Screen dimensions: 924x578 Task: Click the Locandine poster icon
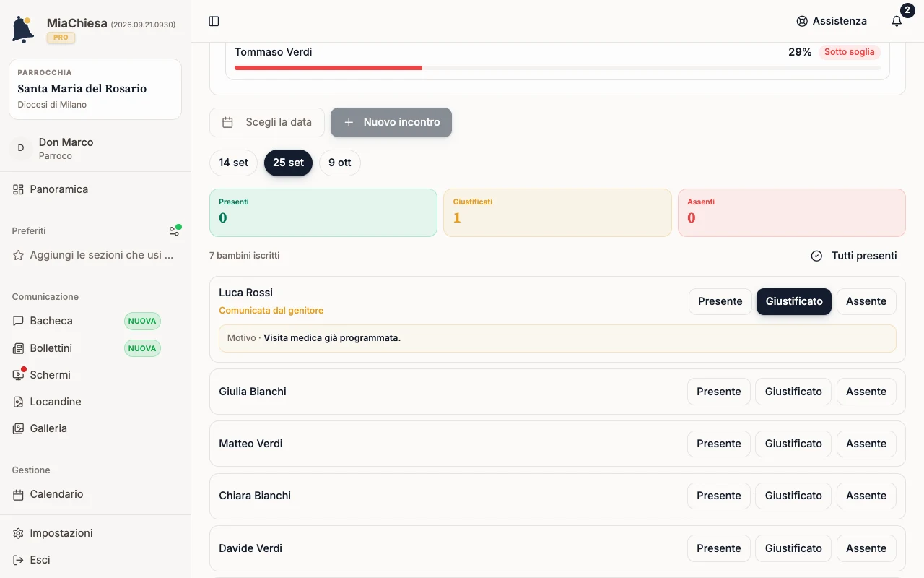[x=18, y=402]
